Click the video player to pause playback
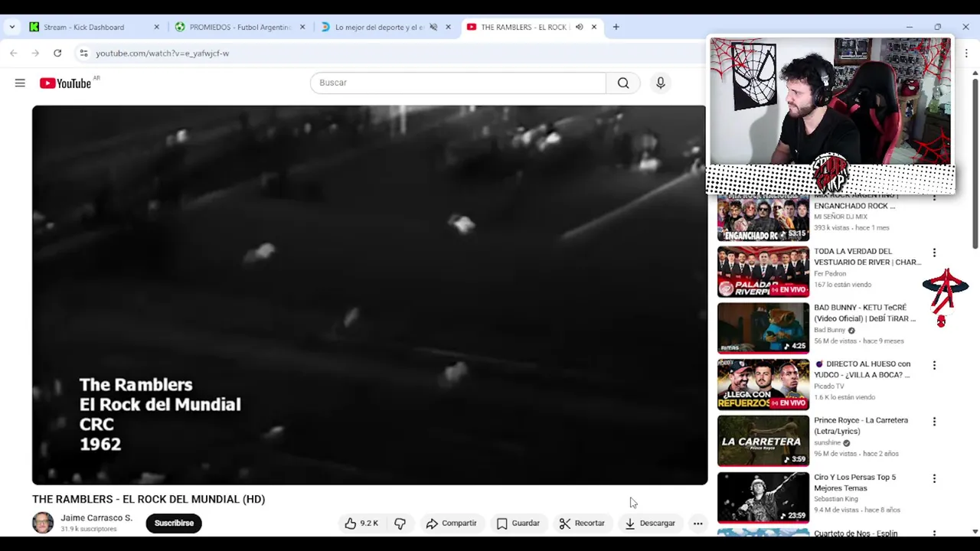980x551 pixels. 369,295
